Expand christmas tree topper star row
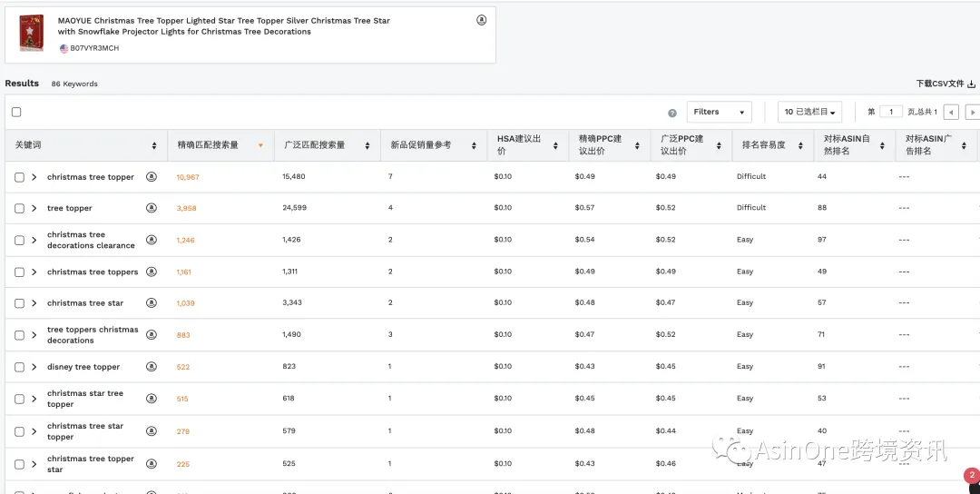Viewport: 980px width, 494px height. (34, 464)
